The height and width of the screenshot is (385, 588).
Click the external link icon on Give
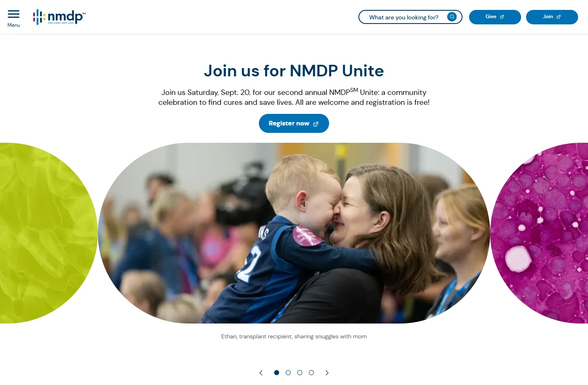coord(502,17)
